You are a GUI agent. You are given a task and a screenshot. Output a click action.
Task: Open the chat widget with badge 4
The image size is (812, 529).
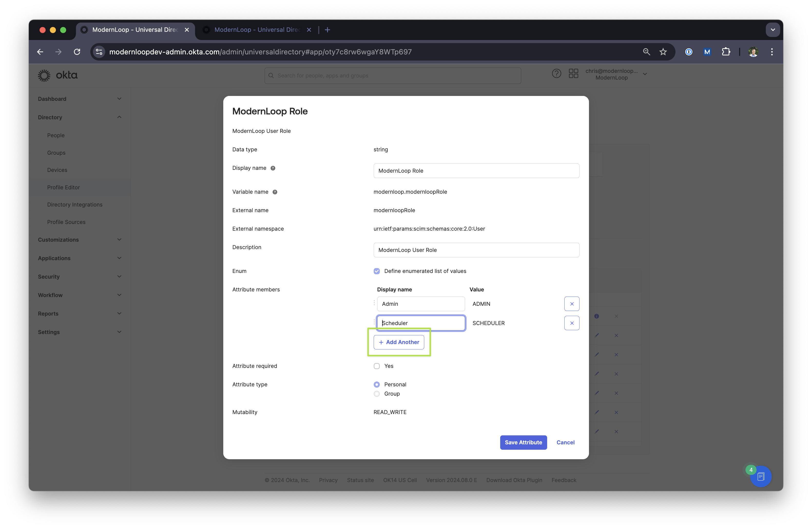(760, 476)
